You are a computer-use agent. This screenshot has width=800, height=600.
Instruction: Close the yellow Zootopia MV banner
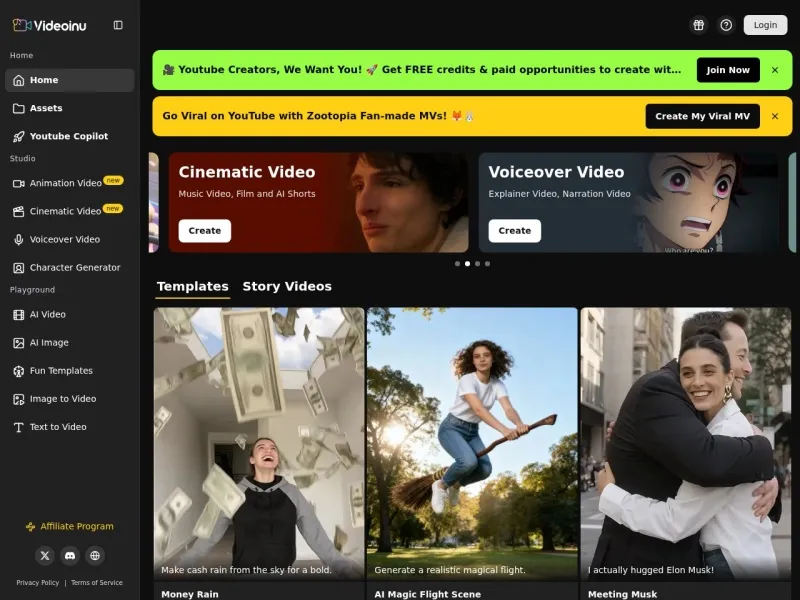[774, 116]
